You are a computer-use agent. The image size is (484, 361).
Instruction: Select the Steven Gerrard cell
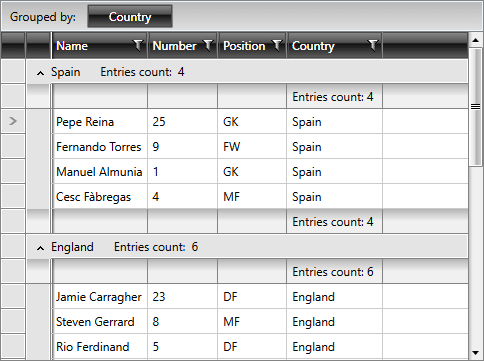coord(100,321)
